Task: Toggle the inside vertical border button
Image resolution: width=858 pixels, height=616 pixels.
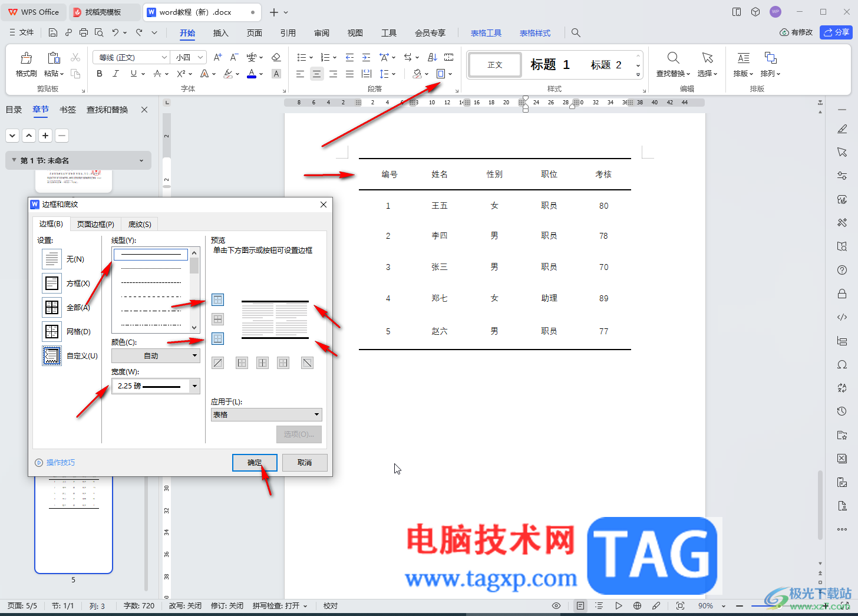Action: (x=262, y=363)
